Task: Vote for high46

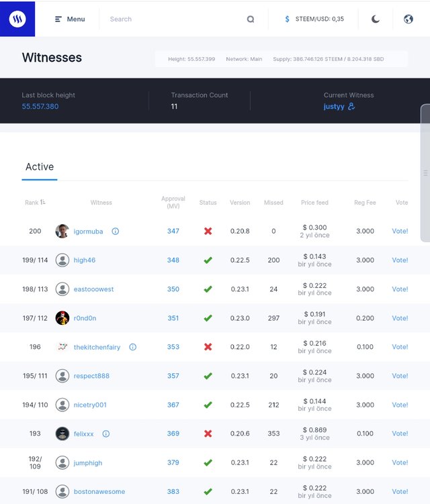Action: 400,260
